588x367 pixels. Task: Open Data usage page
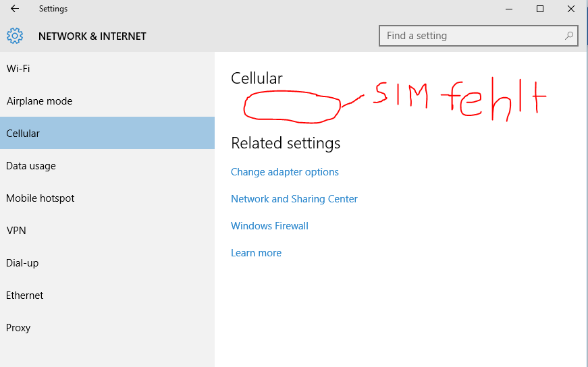(107, 166)
